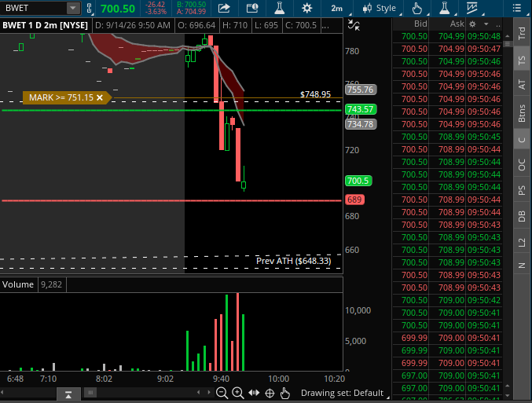Screen dimensions: 532x403
Task: Switch to the L2 side tab
Action: point(522,242)
